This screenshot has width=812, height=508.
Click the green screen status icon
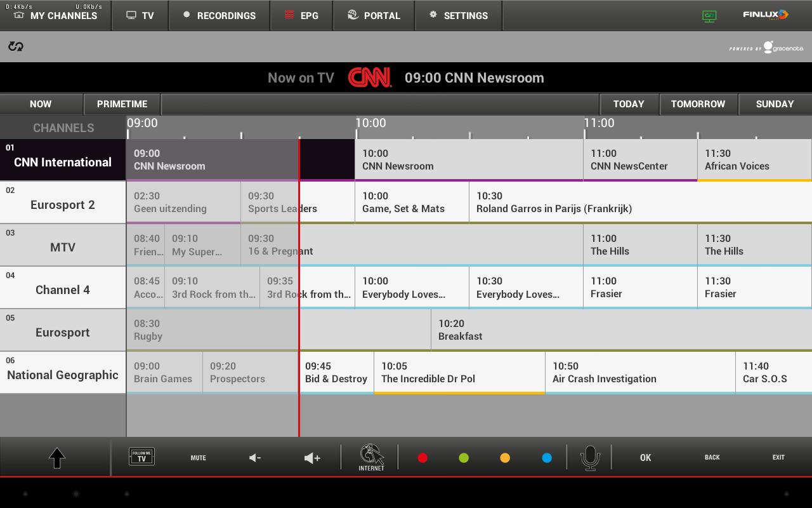point(709,16)
